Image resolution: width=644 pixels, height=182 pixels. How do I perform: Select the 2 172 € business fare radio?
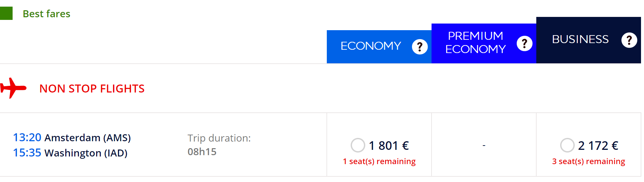[567, 145]
